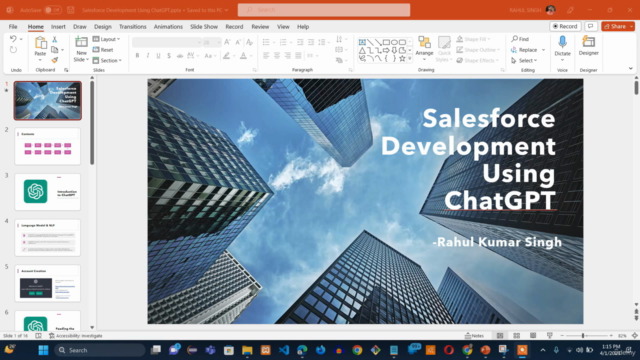Click the Share button

[x=615, y=26]
